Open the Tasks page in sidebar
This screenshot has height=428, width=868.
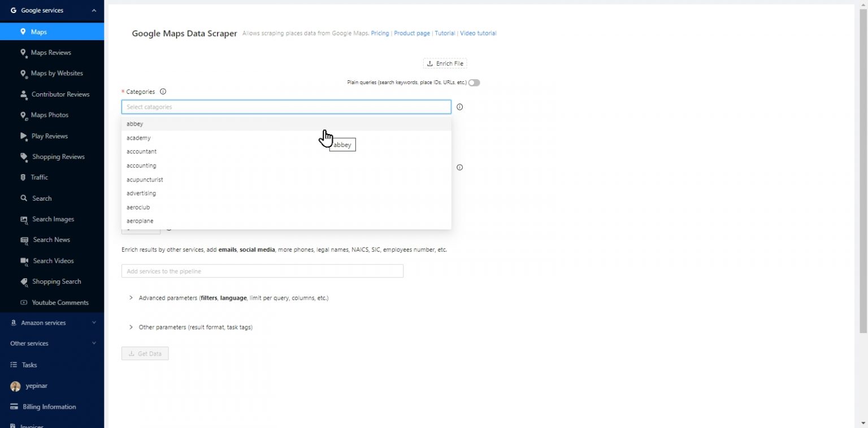tap(29, 365)
